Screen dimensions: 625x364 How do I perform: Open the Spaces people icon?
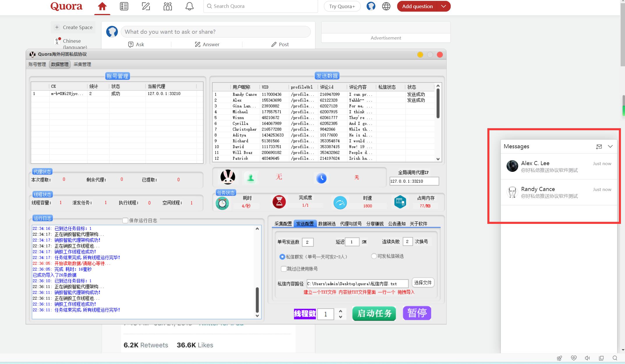pyautogui.click(x=168, y=6)
